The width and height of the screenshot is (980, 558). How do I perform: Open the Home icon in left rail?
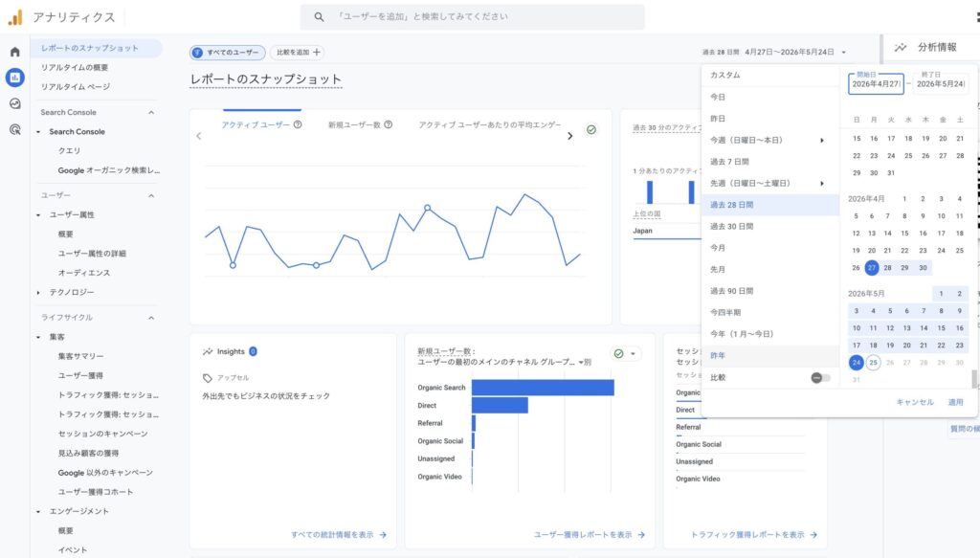point(15,52)
